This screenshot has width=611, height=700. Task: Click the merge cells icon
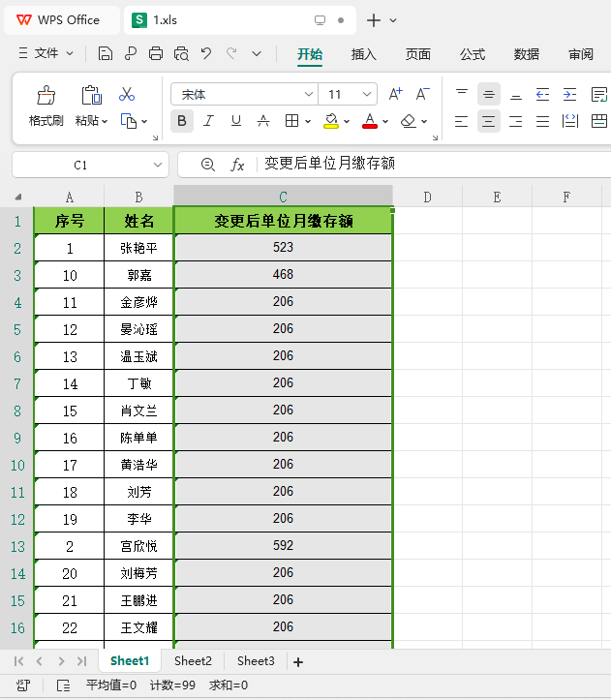tap(599, 121)
